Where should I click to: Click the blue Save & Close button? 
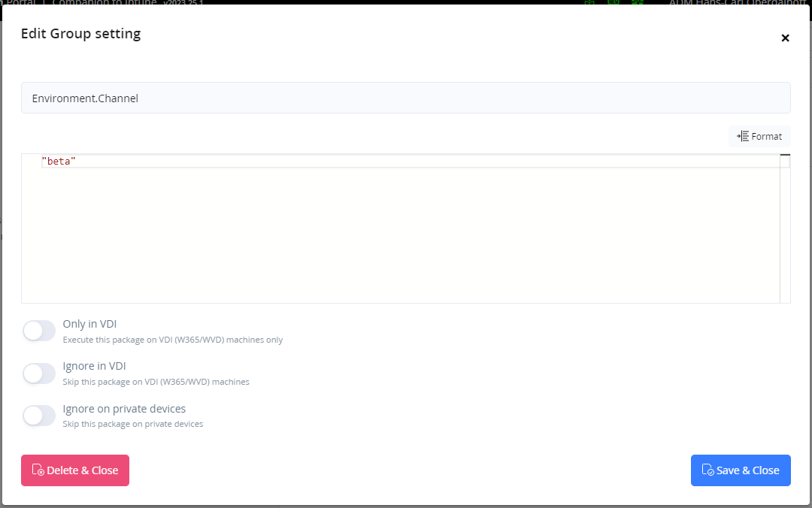click(741, 470)
